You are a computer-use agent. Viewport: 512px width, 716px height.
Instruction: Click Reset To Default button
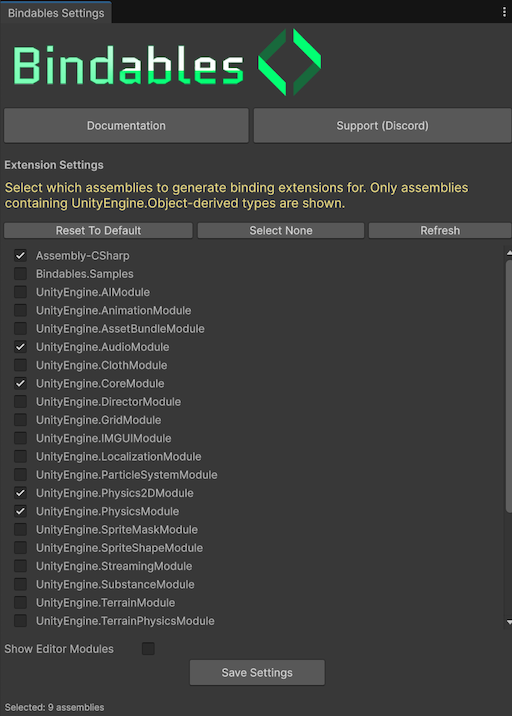click(x=98, y=231)
